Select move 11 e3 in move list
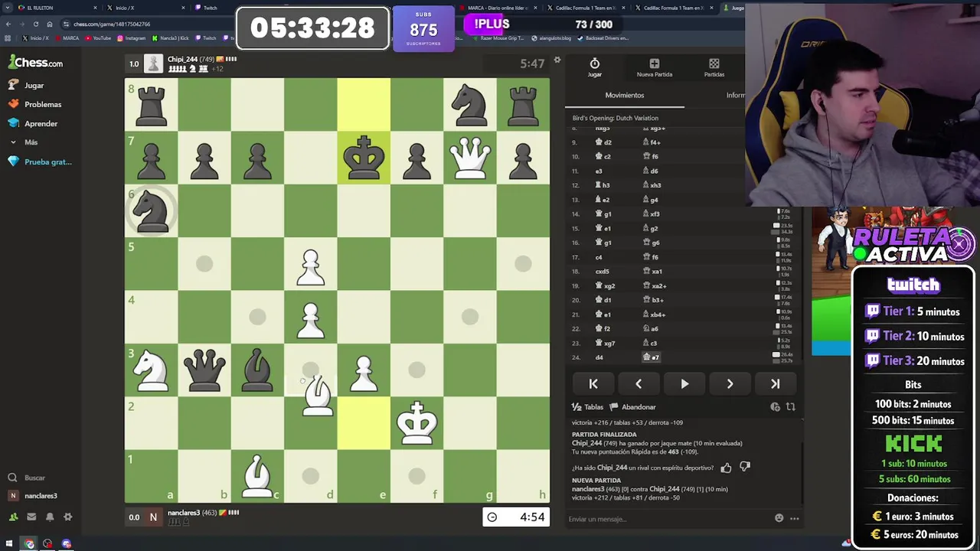 click(599, 171)
